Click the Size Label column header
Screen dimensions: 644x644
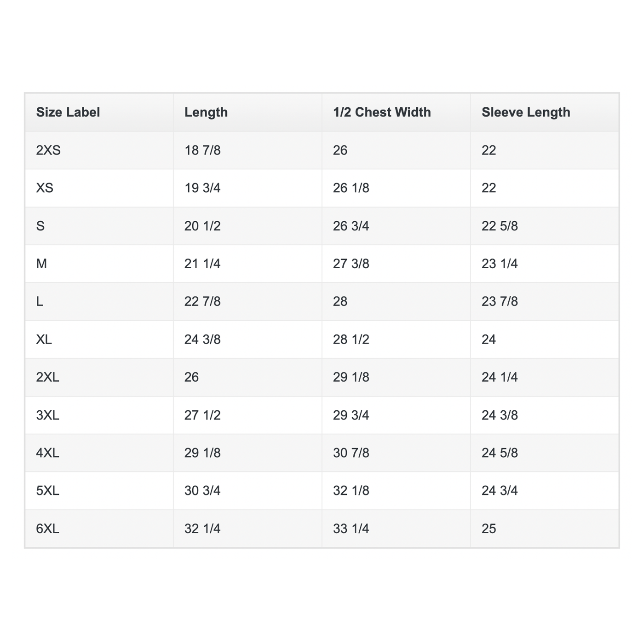coord(68,112)
